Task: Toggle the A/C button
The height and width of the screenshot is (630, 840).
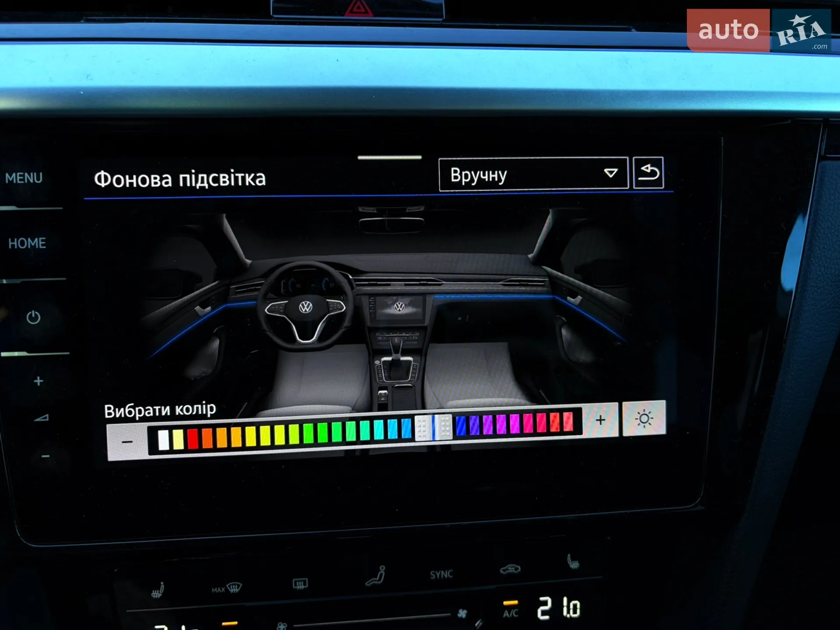Action: coord(511,613)
